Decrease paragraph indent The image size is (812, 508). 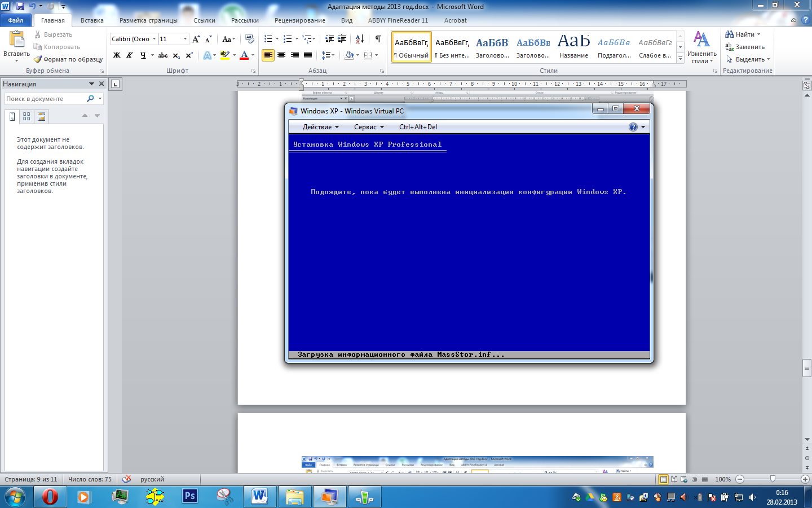[329, 39]
